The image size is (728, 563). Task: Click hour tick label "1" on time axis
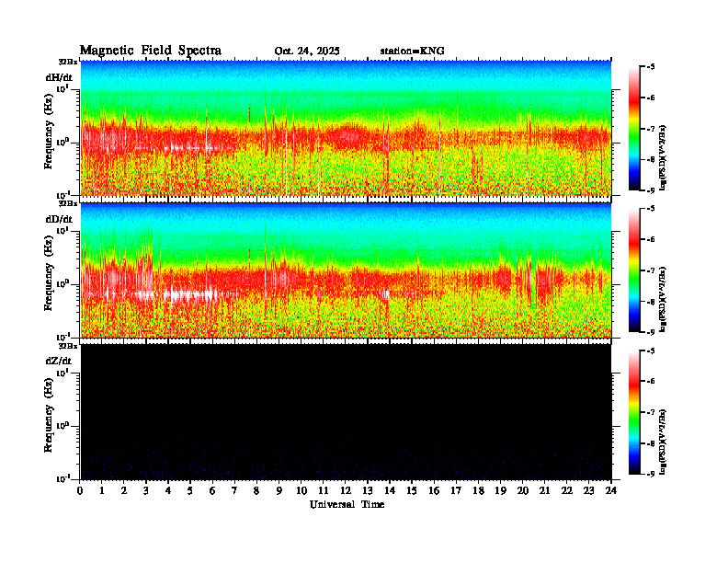tap(102, 490)
